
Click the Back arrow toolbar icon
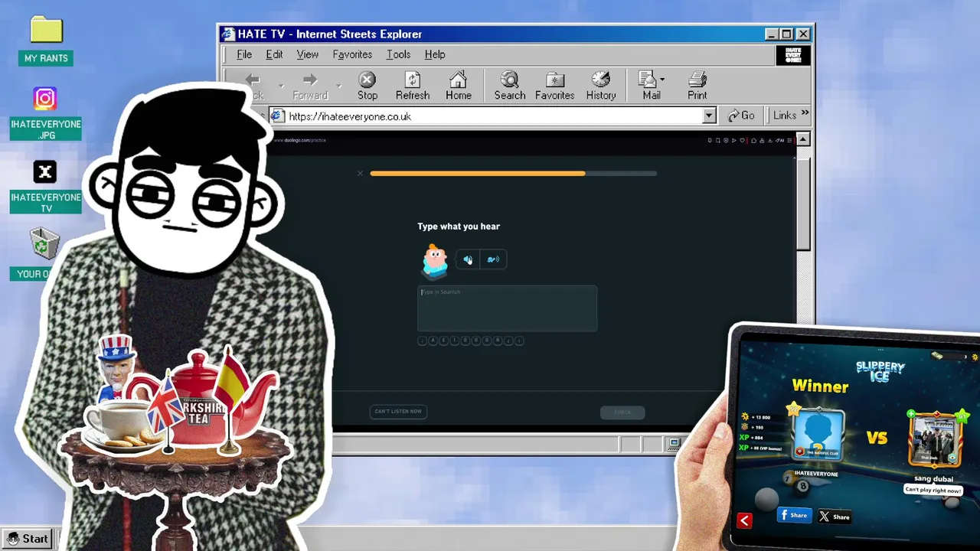pos(253,80)
